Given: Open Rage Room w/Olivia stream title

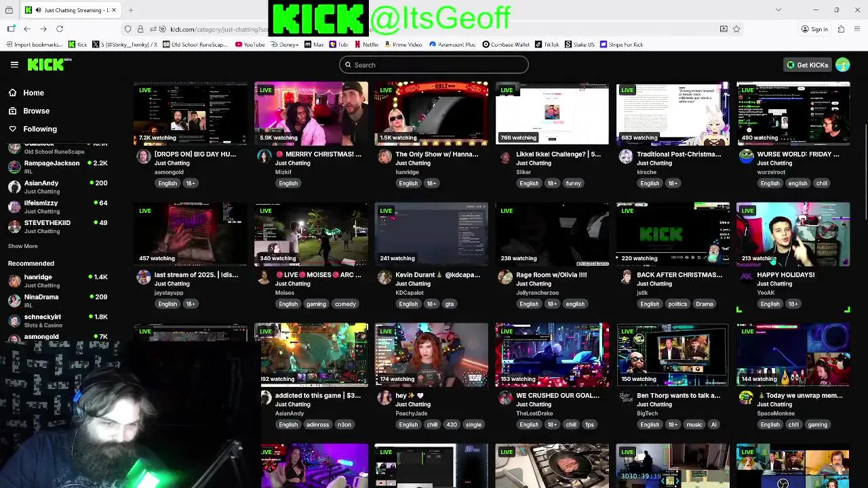Looking at the screenshot, I should click(551, 275).
